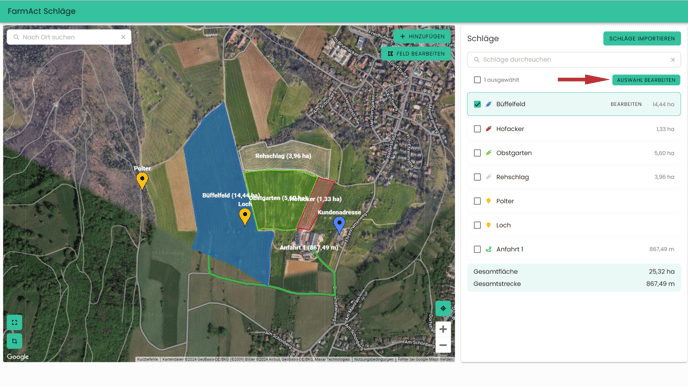Enable the Anfahrt 1 checkbox
The height and width of the screenshot is (387, 688).
(x=477, y=249)
